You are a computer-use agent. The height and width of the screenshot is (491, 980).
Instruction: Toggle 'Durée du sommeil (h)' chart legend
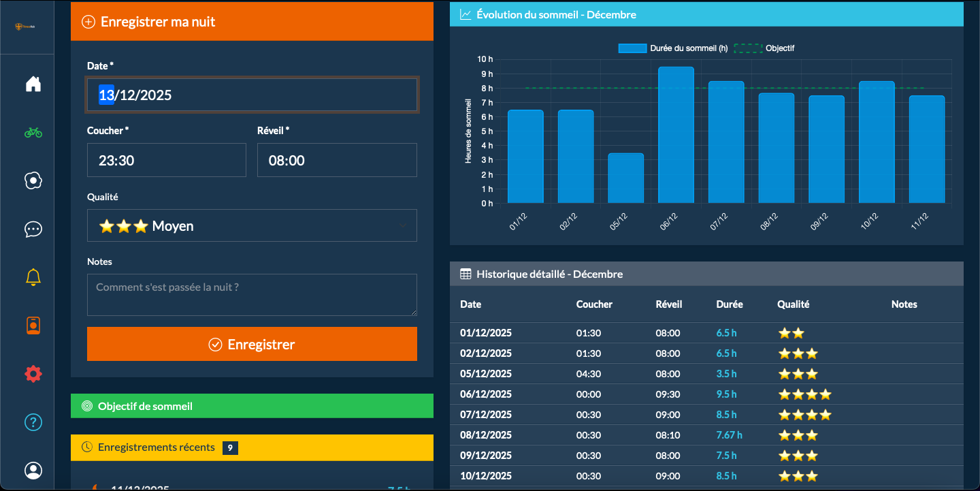(672, 48)
